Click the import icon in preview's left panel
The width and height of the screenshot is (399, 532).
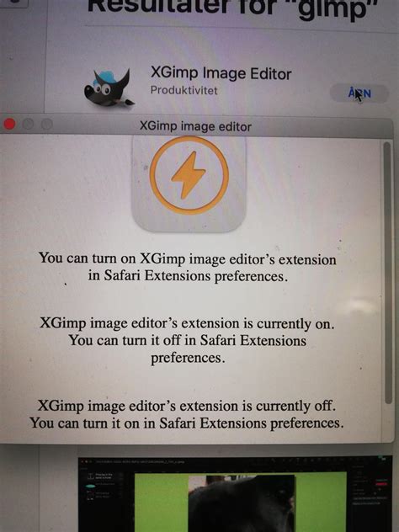tap(91, 476)
